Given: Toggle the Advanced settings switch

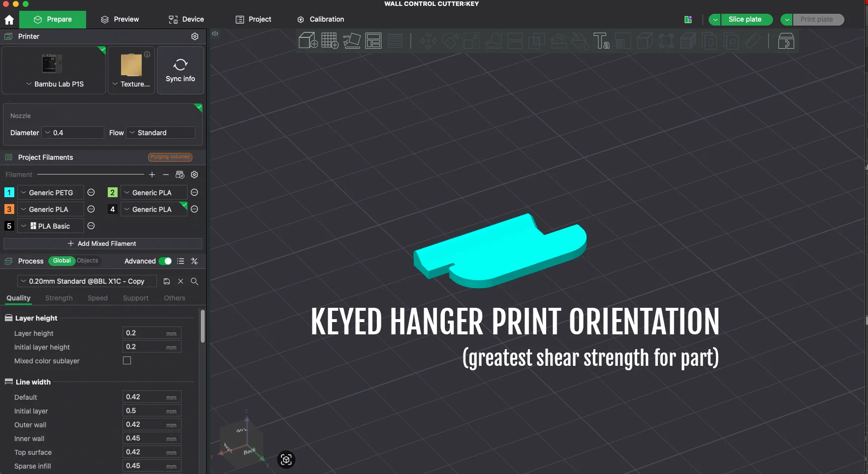Looking at the screenshot, I should [165, 261].
